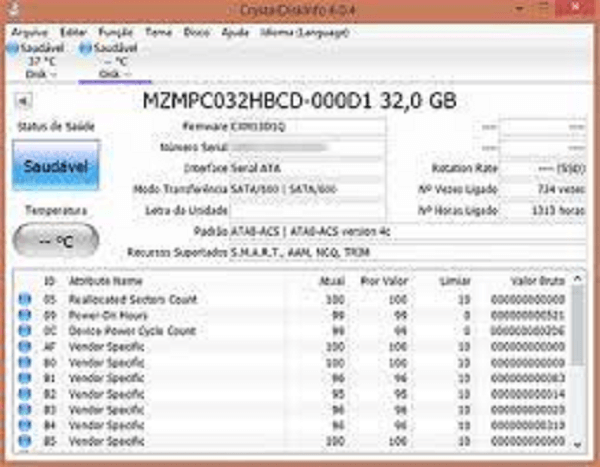The height and width of the screenshot is (467, 600).
Task: Select the Reallocated Sectors Count row name
Action: 132,299
